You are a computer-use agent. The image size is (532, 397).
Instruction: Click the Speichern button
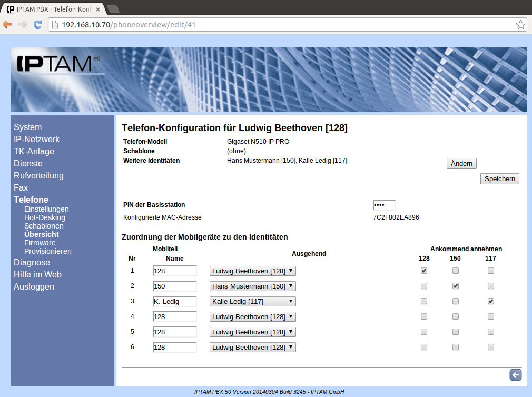499,179
